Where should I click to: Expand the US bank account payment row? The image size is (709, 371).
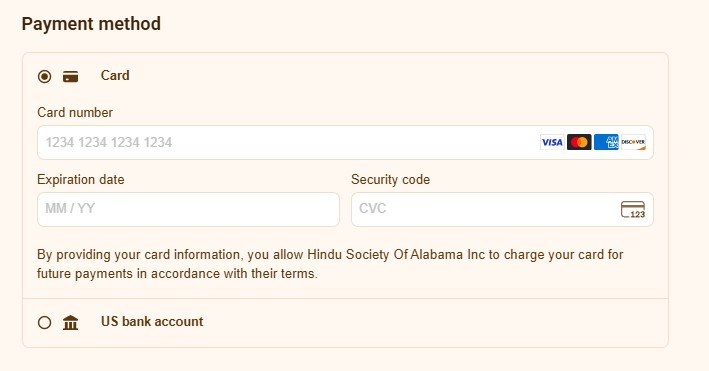(x=345, y=323)
